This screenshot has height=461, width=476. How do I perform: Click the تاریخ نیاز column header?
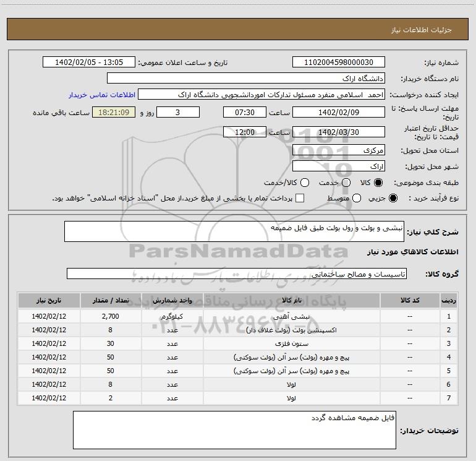click(49, 300)
